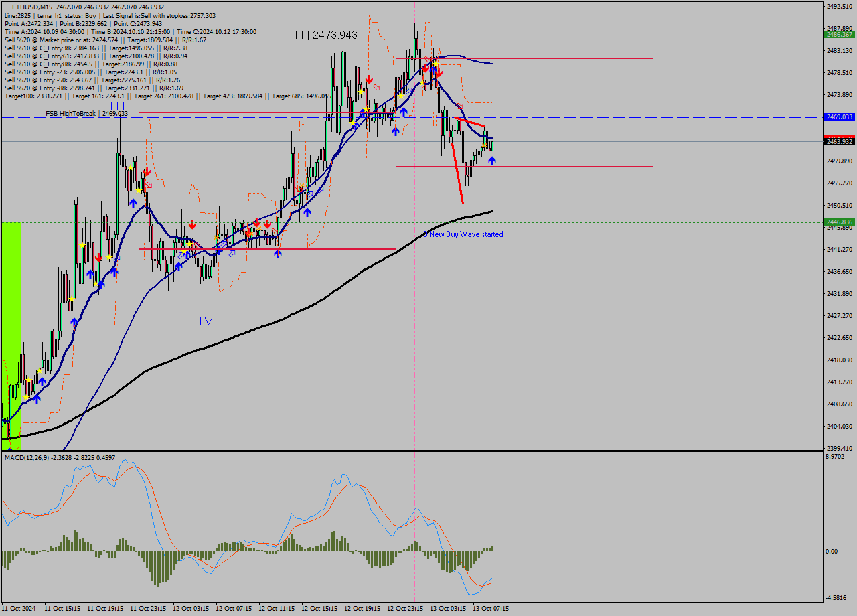Screen dimensions: 857x616
Task: Select the 'Sell %20 @ Entry -50: 2543.67' line
Action: [x=92, y=80]
